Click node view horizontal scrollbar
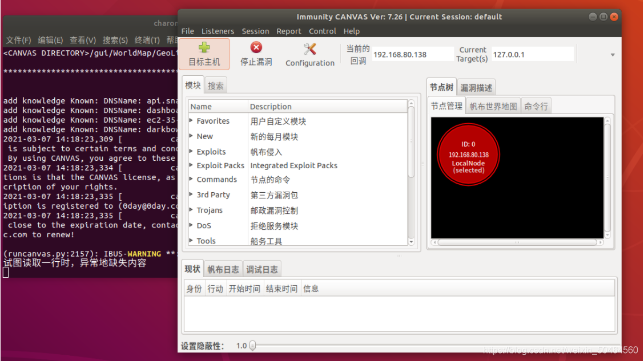Viewport: 644px width, 361px height. (x=517, y=242)
